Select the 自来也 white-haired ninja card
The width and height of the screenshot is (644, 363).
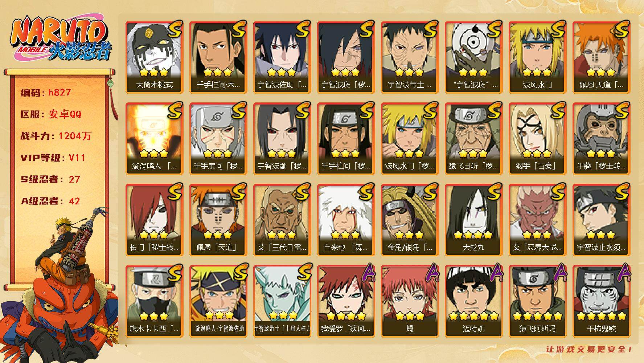coord(346,220)
